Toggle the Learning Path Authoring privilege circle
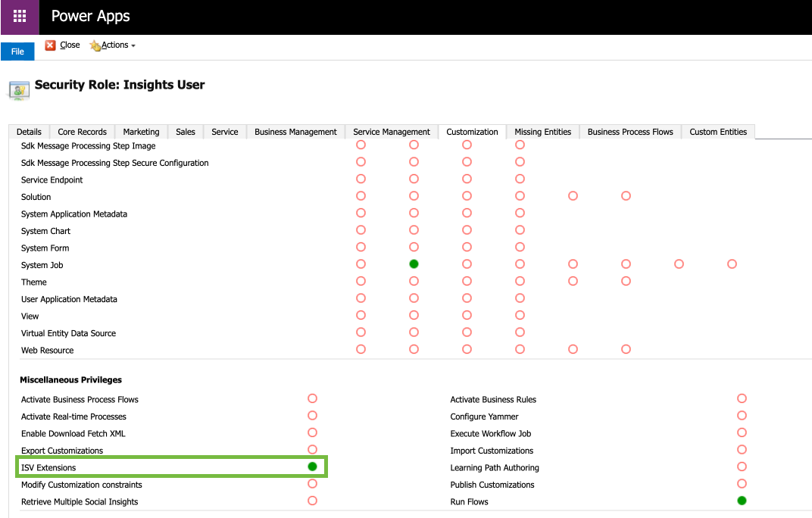Viewport: 812px width, 518px height. [x=742, y=467]
